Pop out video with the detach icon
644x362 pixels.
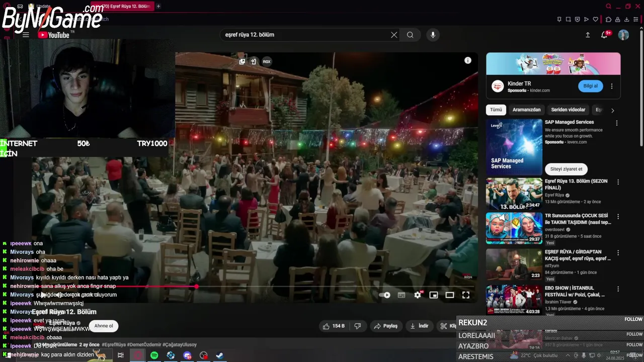tap(242, 61)
